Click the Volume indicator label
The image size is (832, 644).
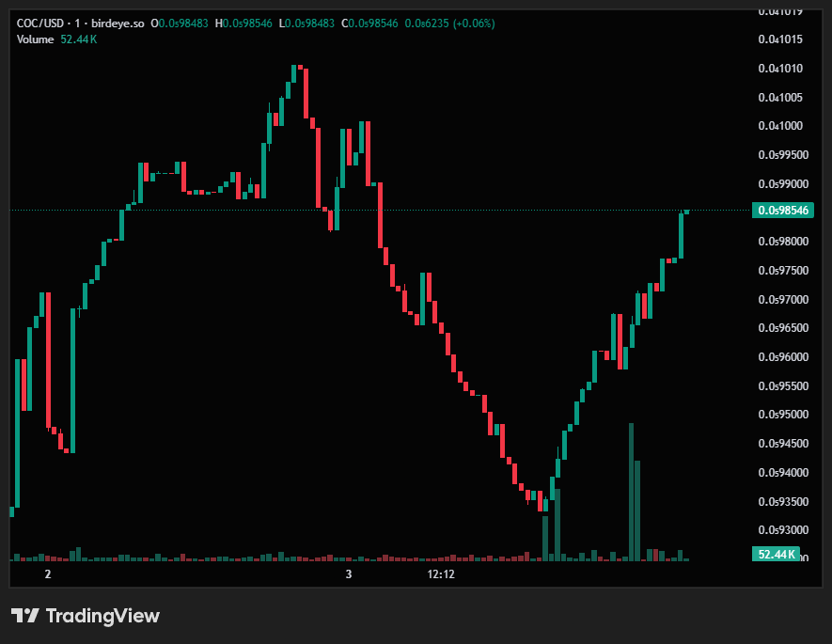click(x=35, y=39)
